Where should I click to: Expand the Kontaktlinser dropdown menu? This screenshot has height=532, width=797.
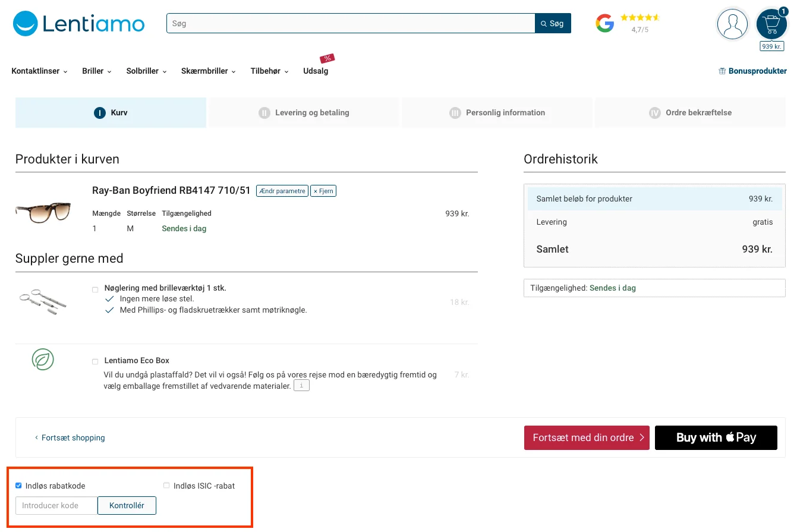[x=39, y=71]
